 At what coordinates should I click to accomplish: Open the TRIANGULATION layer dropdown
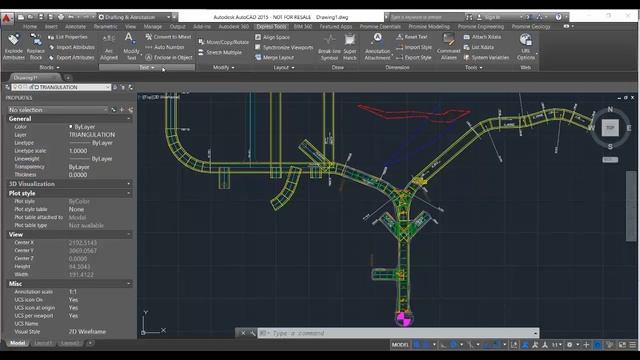(x=61, y=87)
